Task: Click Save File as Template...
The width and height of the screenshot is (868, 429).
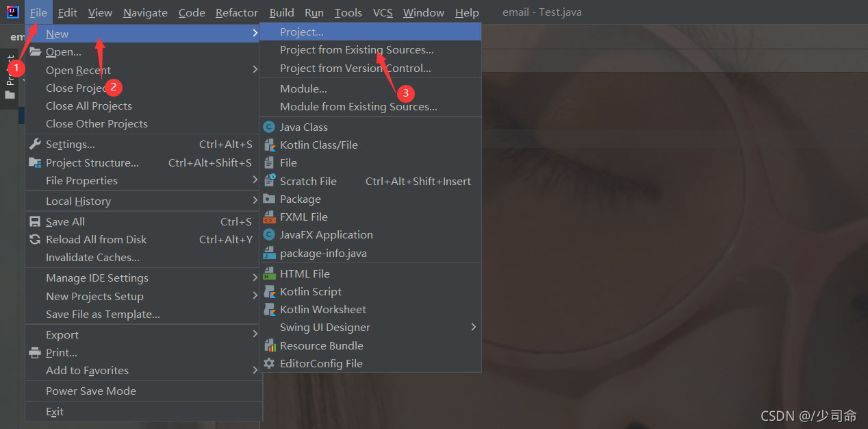Action: coord(144,314)
